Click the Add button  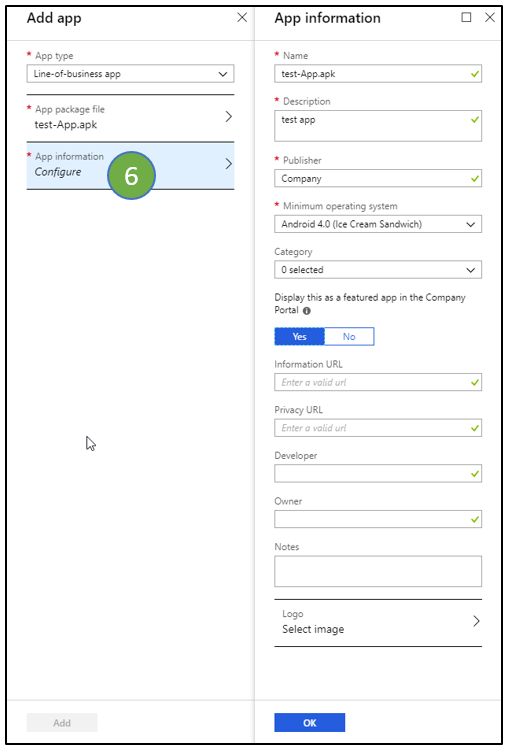click(x=62, y=723)
